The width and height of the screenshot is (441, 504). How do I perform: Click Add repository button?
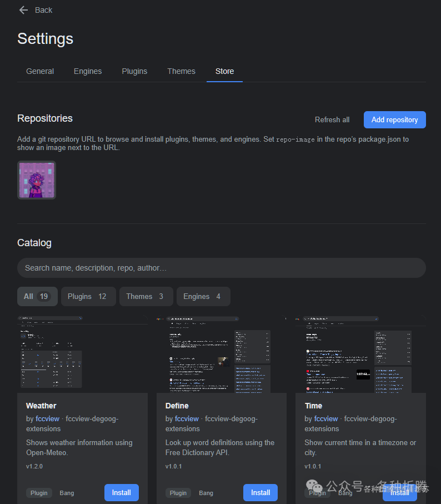click(x=394, y=119)
